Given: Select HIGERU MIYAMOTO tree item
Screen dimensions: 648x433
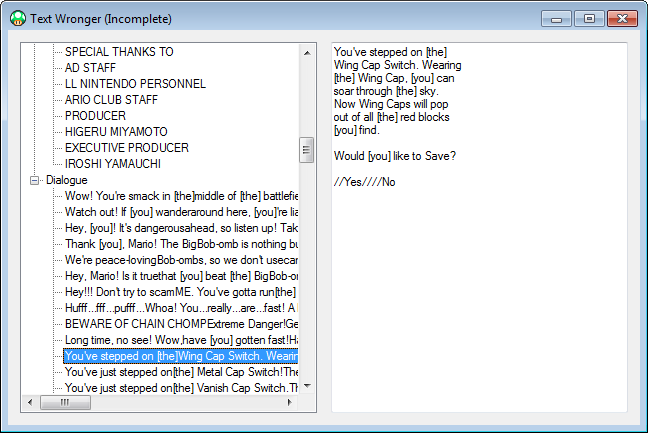Looking at the screenshot, I should pyautogui.click(x=116, y=132).
